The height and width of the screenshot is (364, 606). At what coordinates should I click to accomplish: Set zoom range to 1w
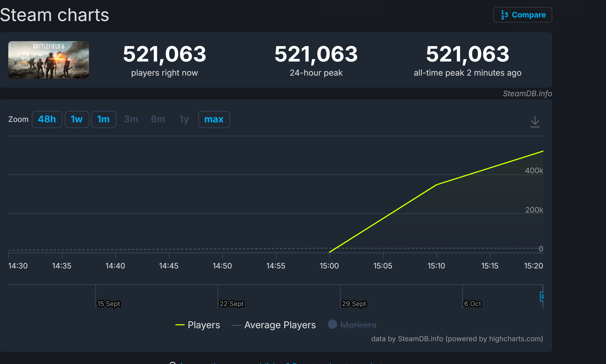point(77,119)
